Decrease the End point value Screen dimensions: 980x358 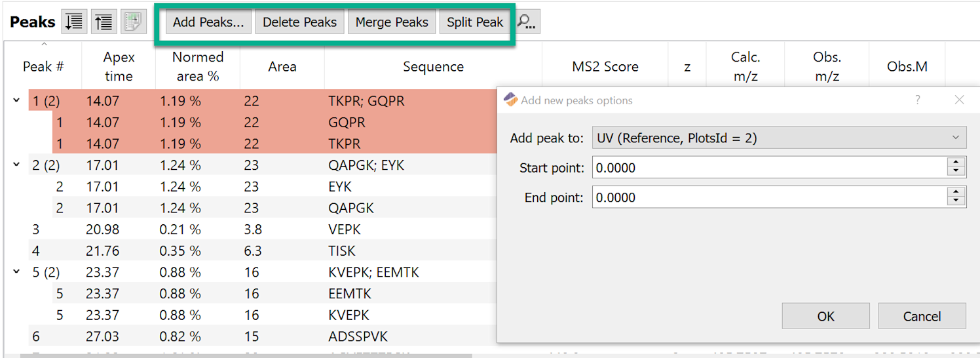(956, 201)
